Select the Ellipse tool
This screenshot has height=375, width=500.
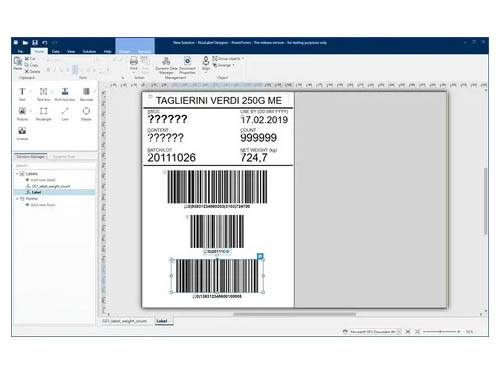[x=86, y=114]
